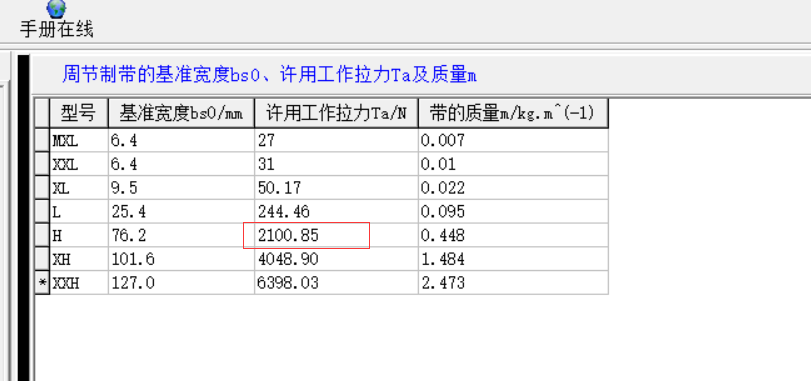Select the XL model cell
The width and height of the screenshot is (811, 381).
point(79,188)
